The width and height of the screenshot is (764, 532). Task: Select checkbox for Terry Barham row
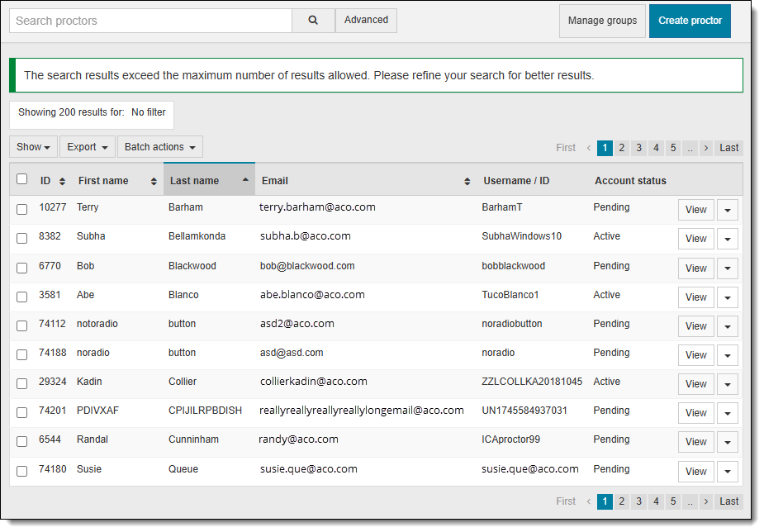tap(22, 209)
